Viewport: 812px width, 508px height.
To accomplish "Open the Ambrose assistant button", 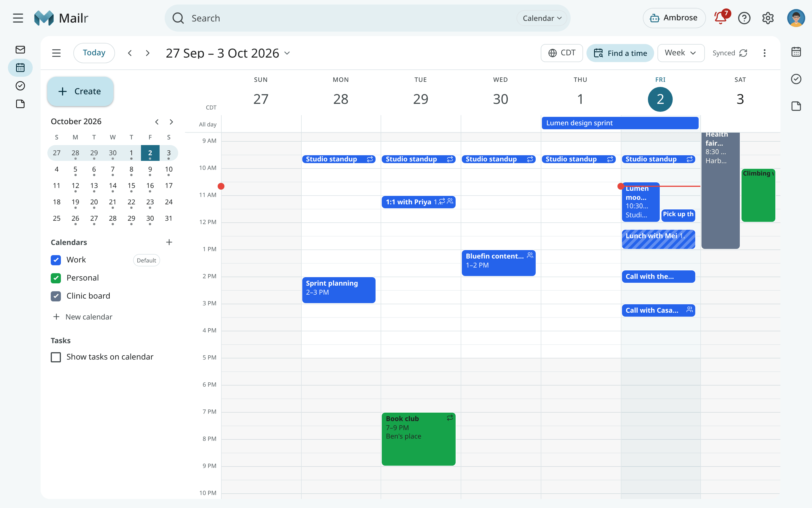I will click(674, 18).
